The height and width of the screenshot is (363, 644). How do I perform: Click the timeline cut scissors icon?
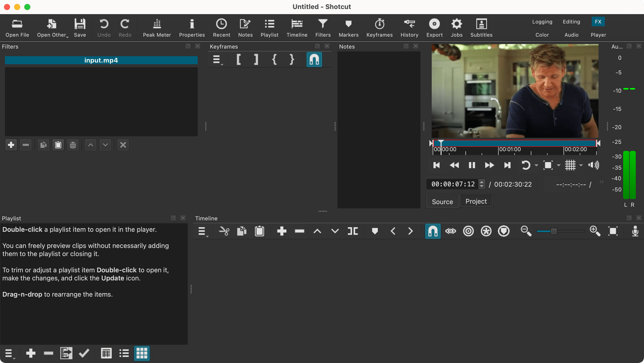point(224,231)
